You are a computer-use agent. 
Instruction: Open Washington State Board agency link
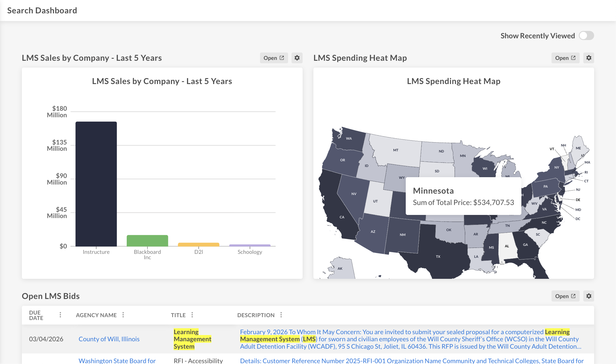[117, 361]
